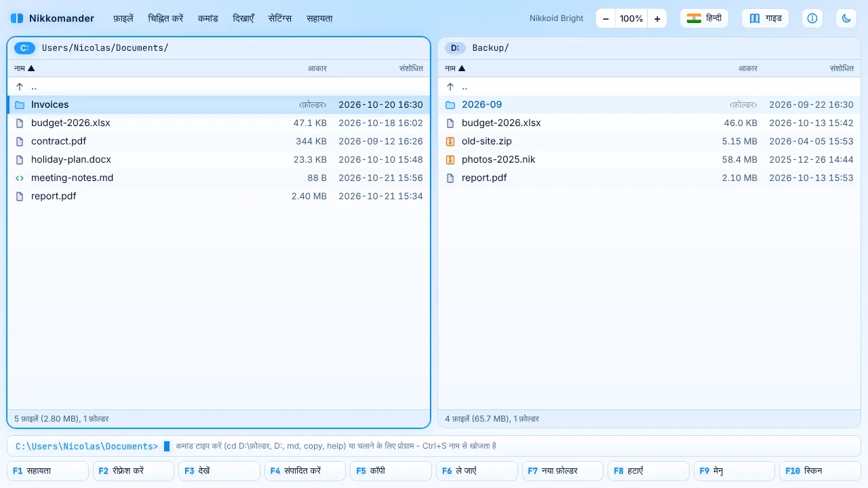This screenshot has width=868, height=488.
Task: Zoom out with the minus button
Action: pyautogui.click(x=606, y=18)
